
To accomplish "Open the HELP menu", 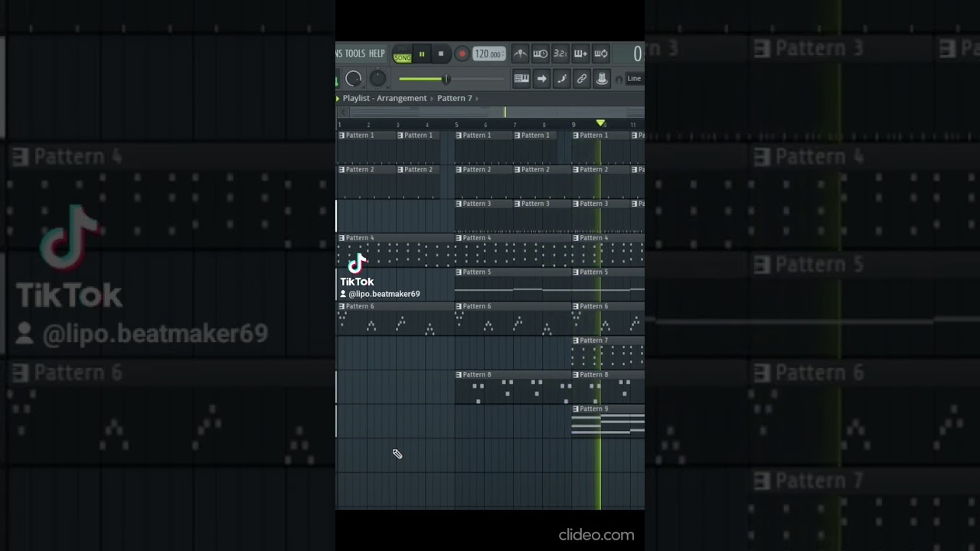I will point(377,54).
